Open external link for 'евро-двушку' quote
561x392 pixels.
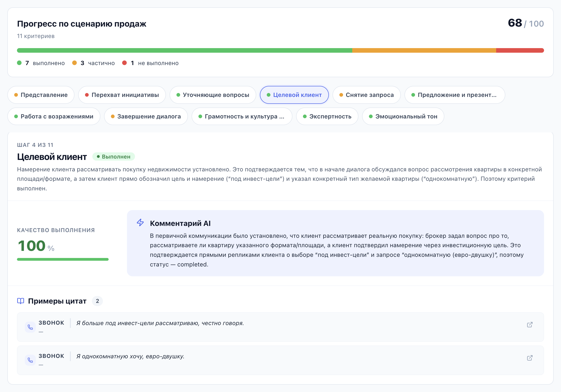(x=529, y=358)
